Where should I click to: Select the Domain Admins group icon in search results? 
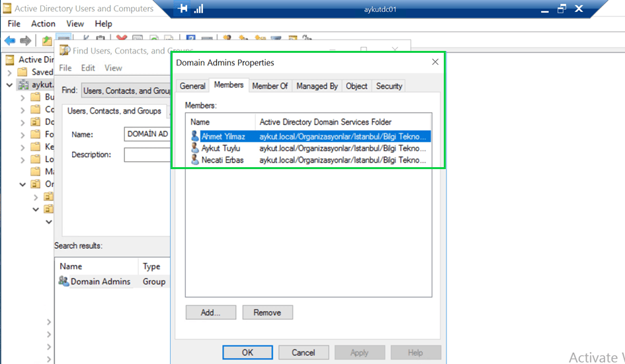[63, 281]
